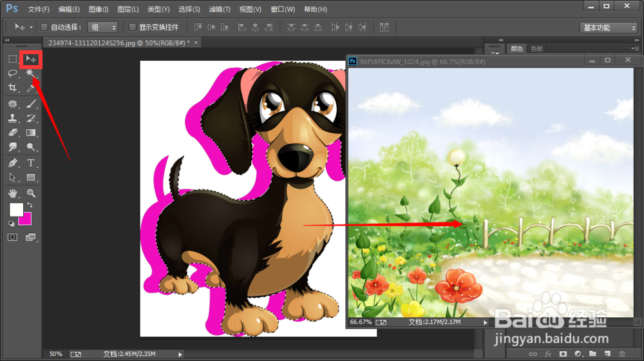The width and height of the screenshot is (644, 361).
Task: Open the 图层(L) menu
Action: pos(128,9)
